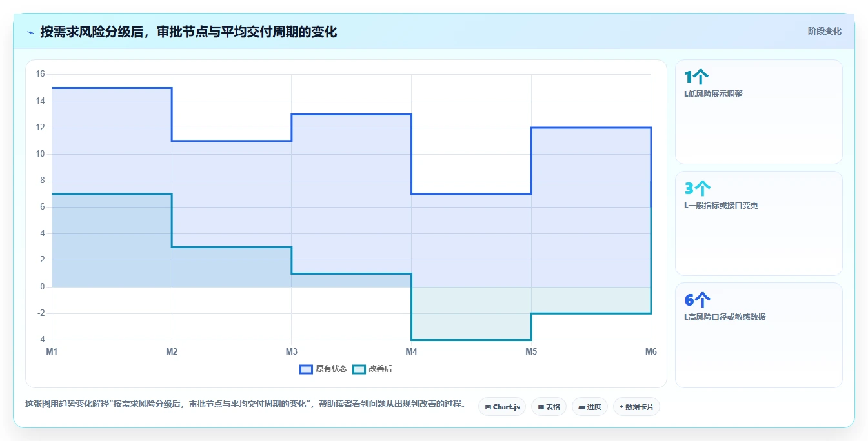Screen dimensions: 868x441
Task: Click the L一般指标或接口变更 label
Action: tap(721, 205)
